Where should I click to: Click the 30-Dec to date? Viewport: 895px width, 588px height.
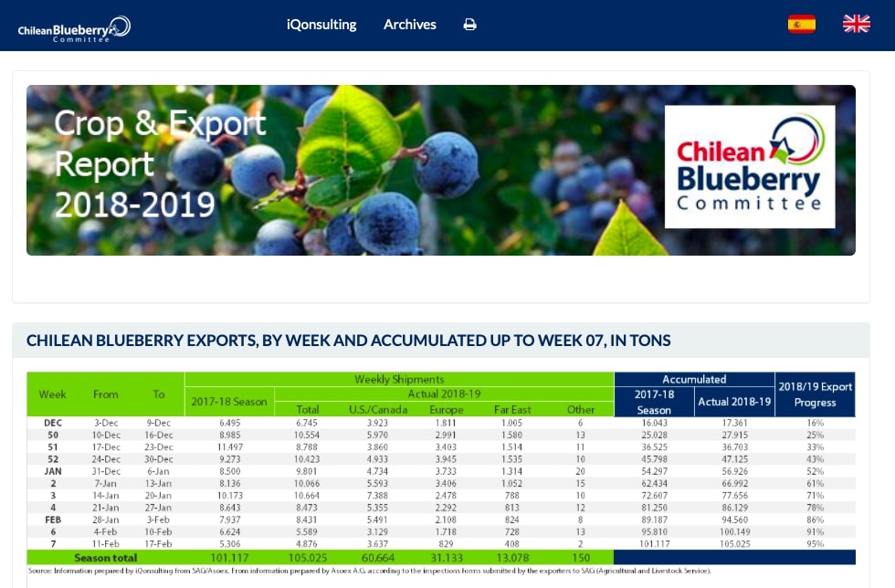point(158,459)
